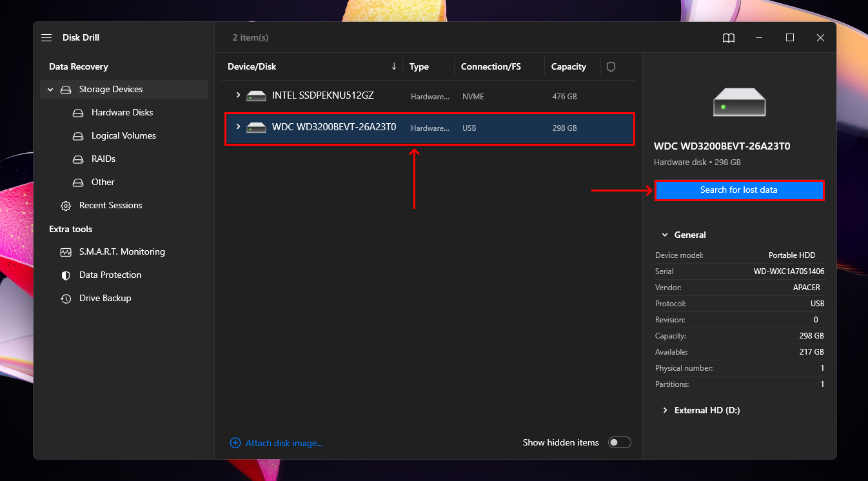Click the INTEL SSDPEKNU512GZ disk icon

pyautogui.click(x=256, y=96)
